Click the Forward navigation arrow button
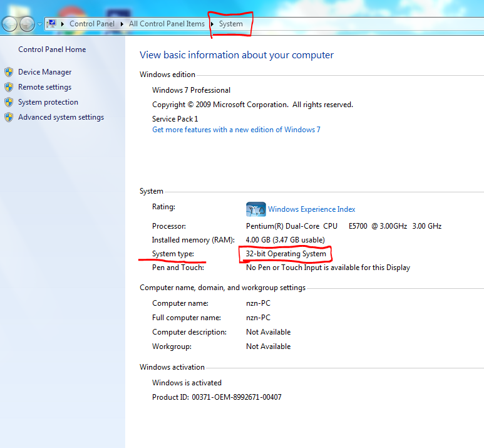The height and width of the screenshot is (448, 484). point(28,24)
